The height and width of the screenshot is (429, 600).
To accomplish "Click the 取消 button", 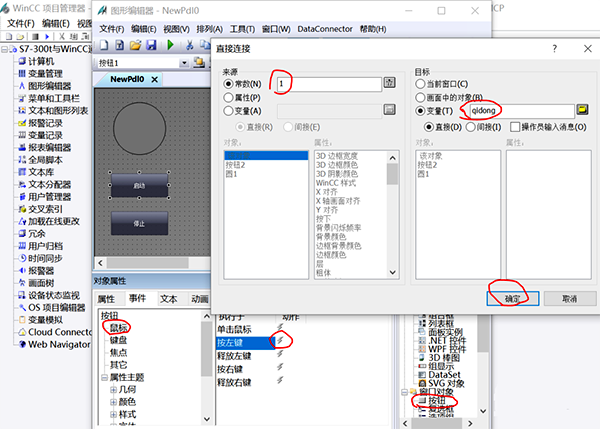I will tap(569, 298).
